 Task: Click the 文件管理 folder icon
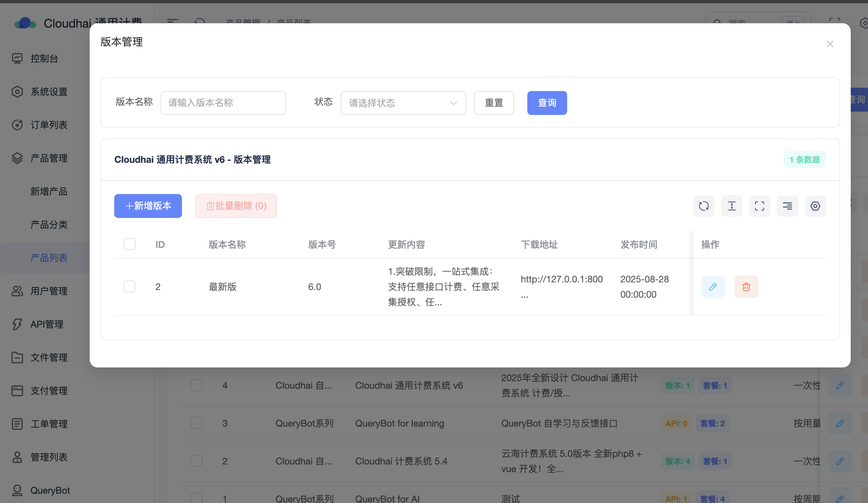(17, 357)
